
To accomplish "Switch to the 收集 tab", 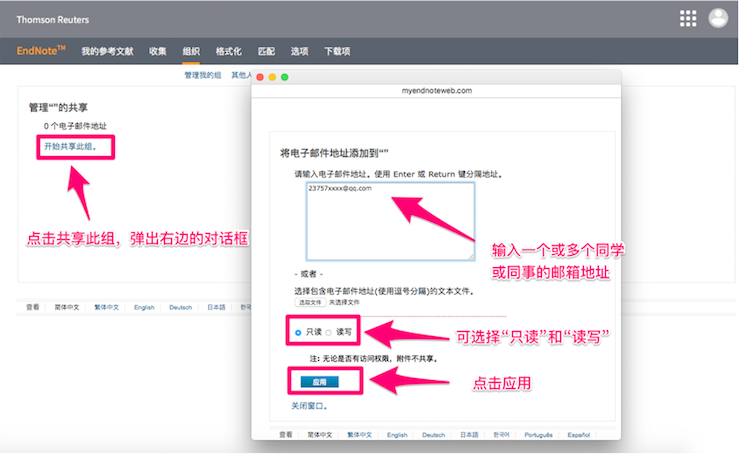I will click(158, 51).
